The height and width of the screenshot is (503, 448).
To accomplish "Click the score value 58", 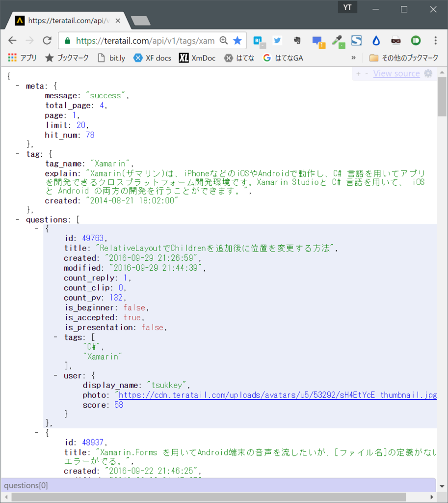I will pos(119,405).
